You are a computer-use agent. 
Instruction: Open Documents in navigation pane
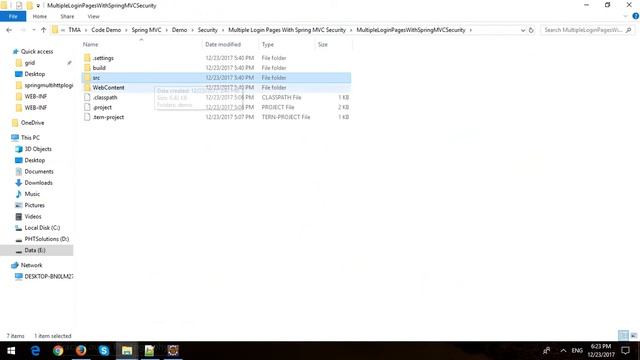click(39, 171)
